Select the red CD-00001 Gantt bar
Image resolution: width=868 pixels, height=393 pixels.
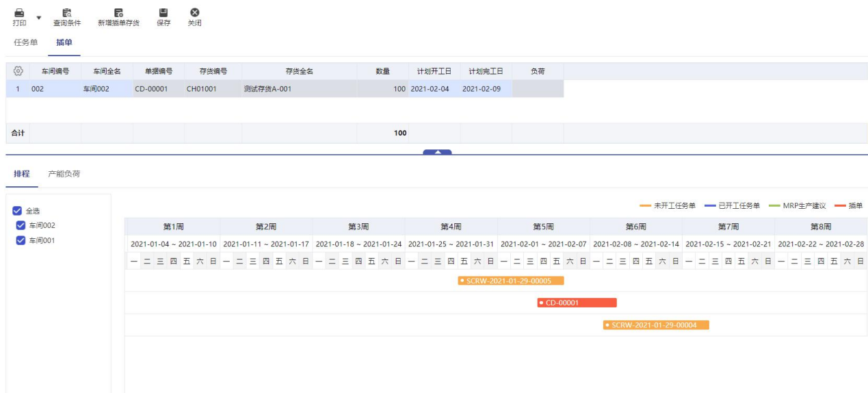pos(577,303)
